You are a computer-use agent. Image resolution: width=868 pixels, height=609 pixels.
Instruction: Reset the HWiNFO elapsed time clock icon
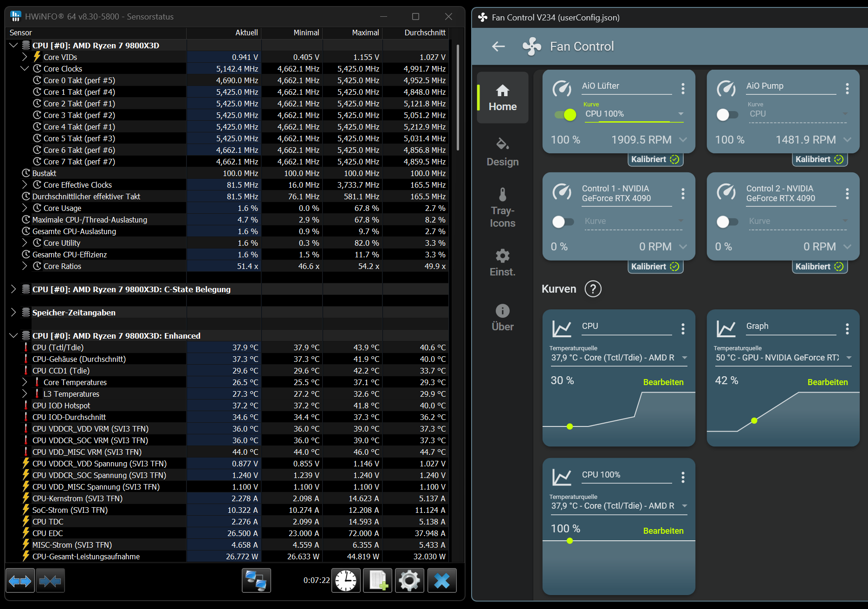tap(346, 581)
